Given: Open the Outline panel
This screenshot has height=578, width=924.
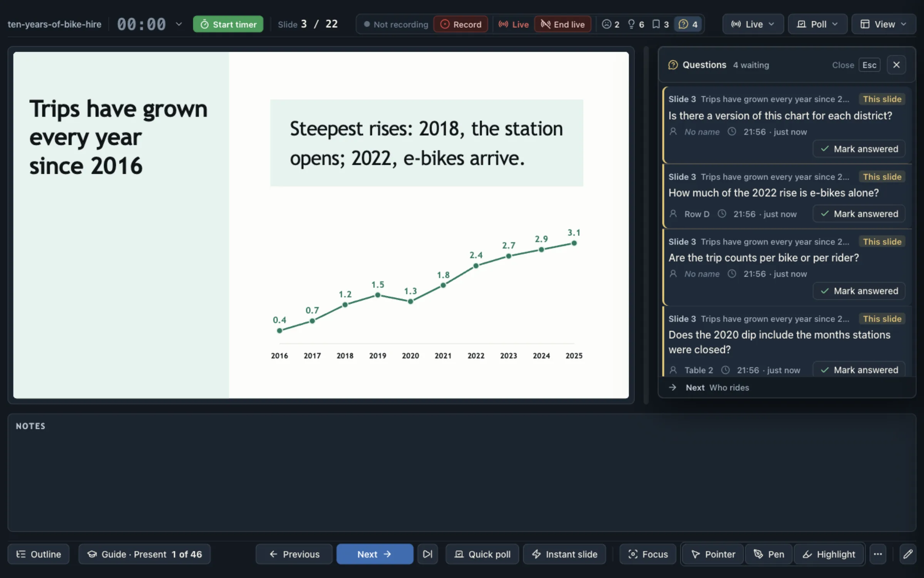Looking at the screenshot, I should click(38, 554).
